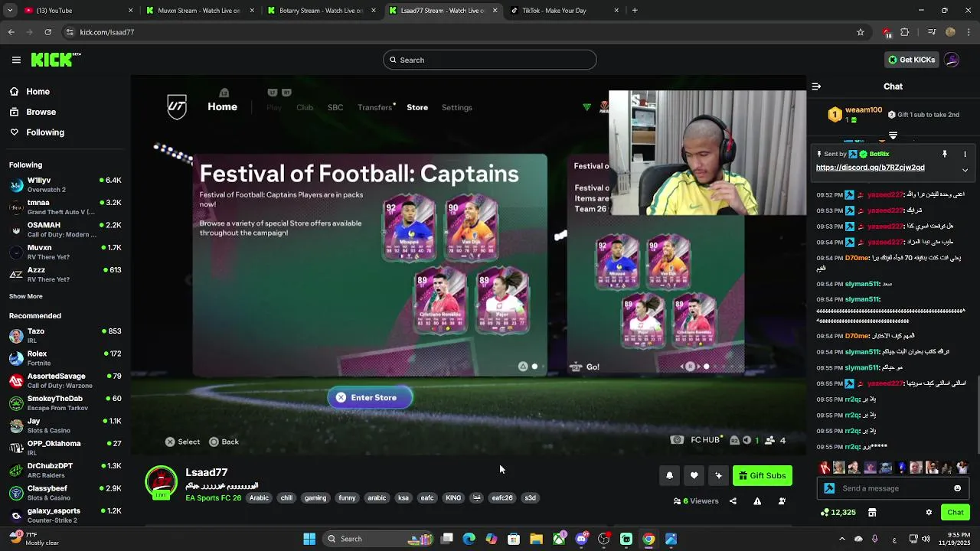
Task: Open Google Chrome taskbar icon
Action: (648, 539)
